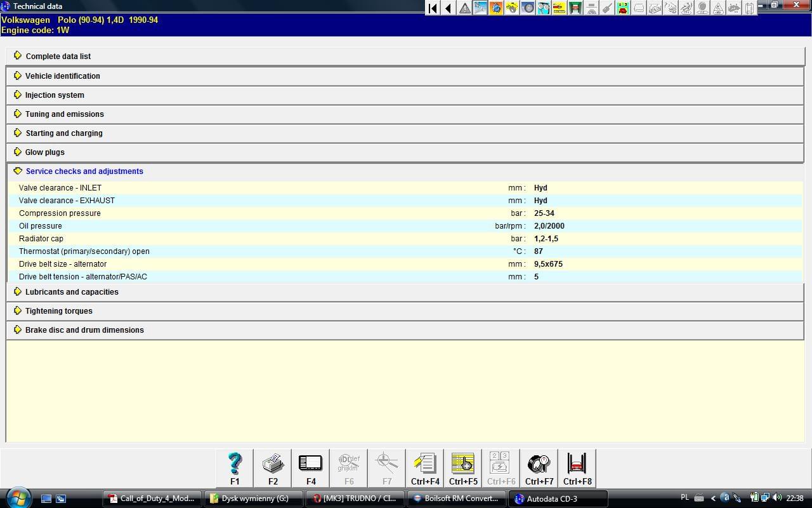Screen dimensions: 812x508
Task: Select Radiator cap row
Action: 405,238
